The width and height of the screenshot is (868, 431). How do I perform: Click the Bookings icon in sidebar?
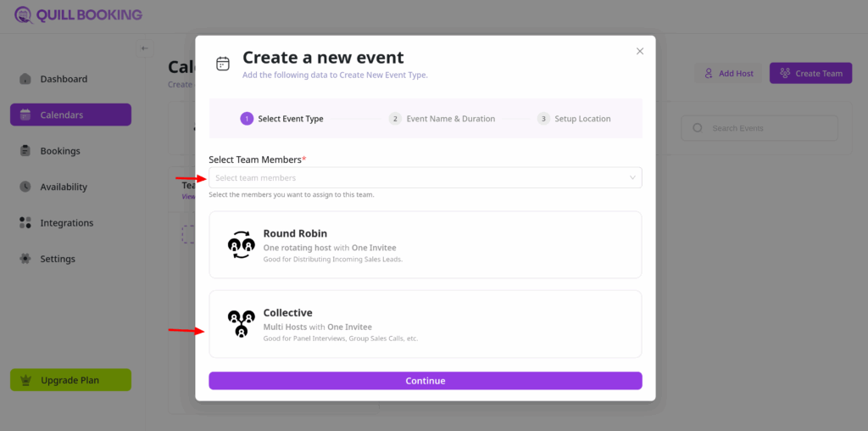(25, 151)
